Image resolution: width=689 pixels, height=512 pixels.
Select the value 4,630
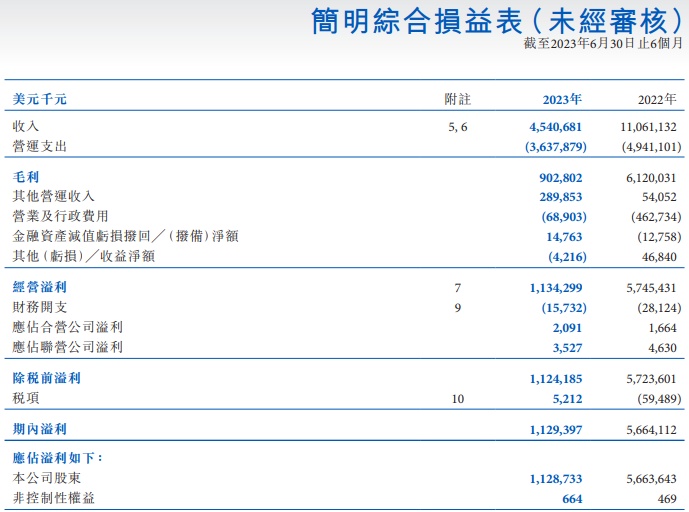click(663, 348)
